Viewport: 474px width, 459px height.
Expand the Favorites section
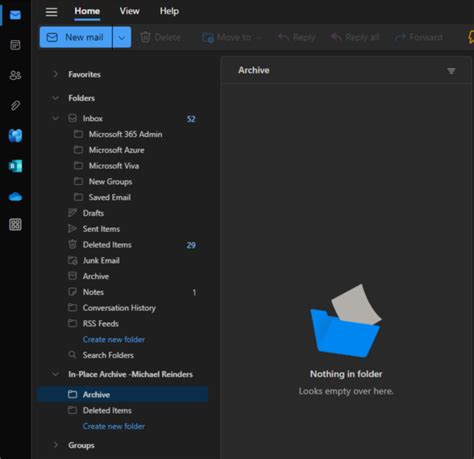pos(56,74)
